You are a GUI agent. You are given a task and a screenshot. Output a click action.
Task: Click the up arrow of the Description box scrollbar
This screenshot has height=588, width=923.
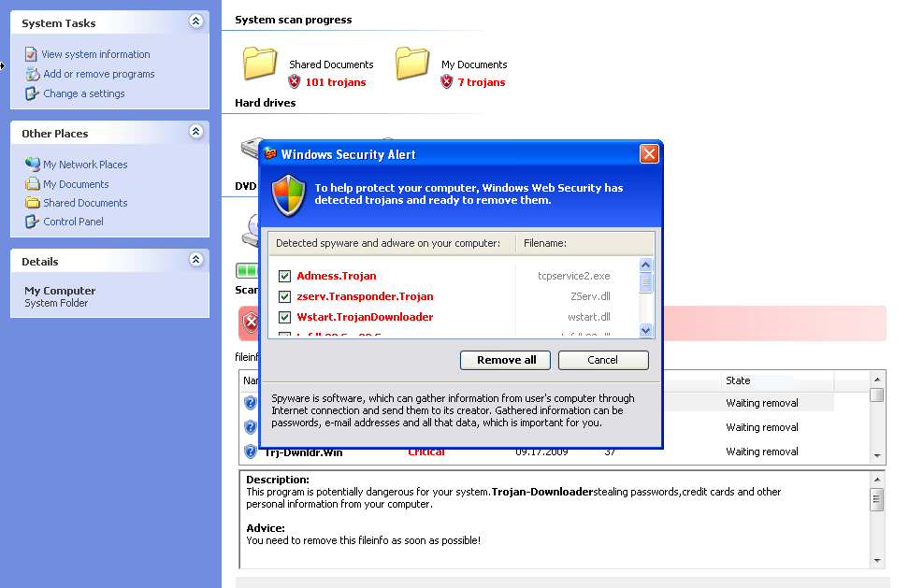pos(877,480)
